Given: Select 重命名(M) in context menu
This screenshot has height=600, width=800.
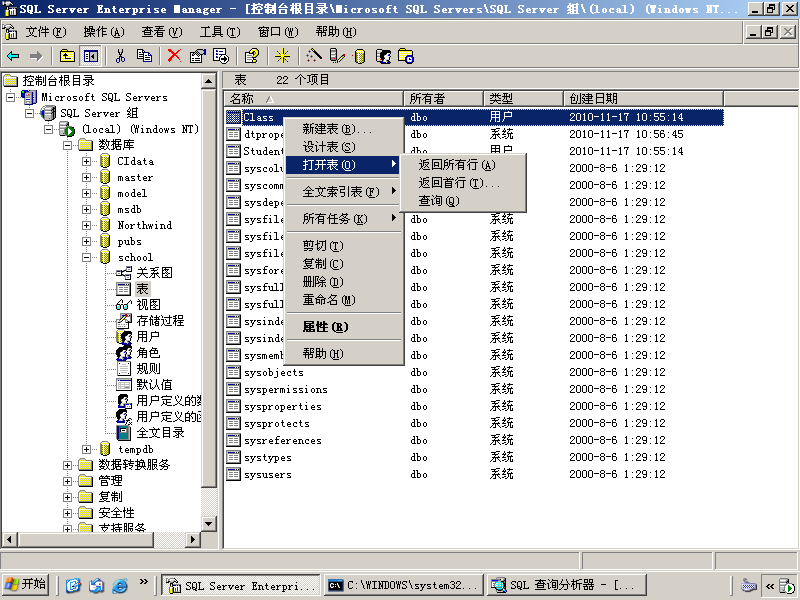Looking at the screenshot, I should (344, 300).
